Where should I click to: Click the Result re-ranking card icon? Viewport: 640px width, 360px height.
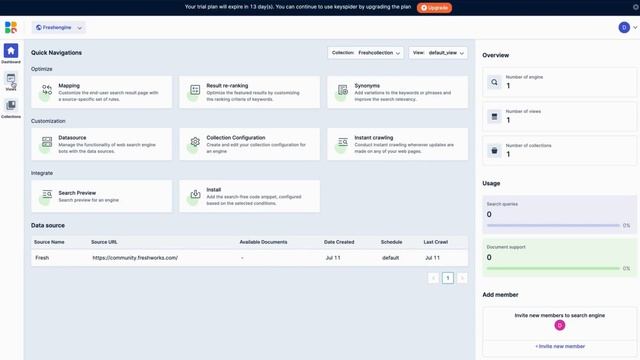pyautogui.click(x=195, y=90)
